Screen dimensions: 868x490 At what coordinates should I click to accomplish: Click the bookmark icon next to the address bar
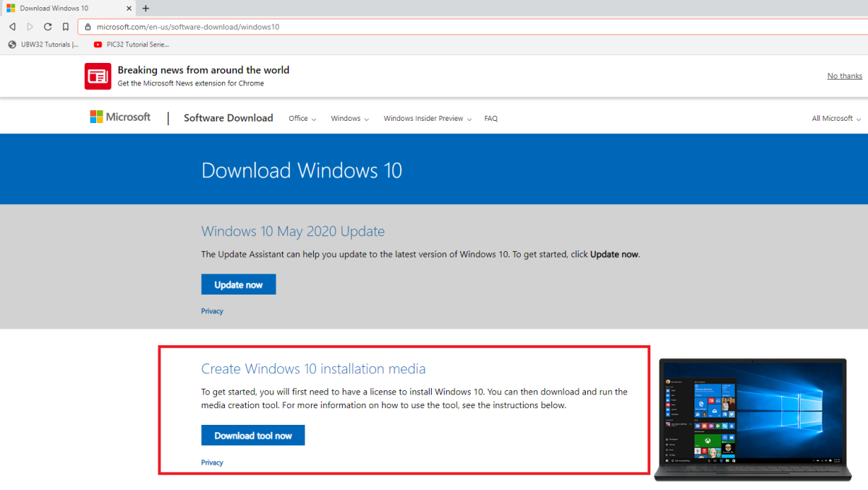65,25
